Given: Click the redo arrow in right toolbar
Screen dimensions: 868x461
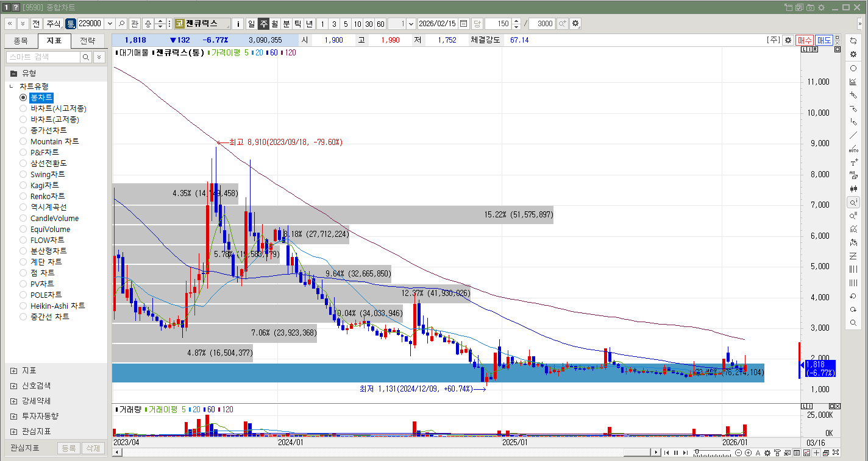Looking at the screenshot, I should [853, 309].
